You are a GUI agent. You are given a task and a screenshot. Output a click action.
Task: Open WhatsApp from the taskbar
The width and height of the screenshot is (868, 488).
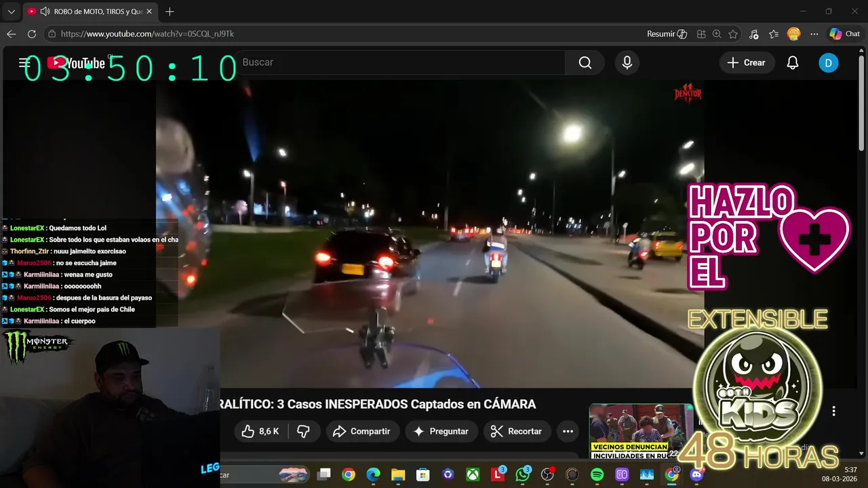click(522, 474)
